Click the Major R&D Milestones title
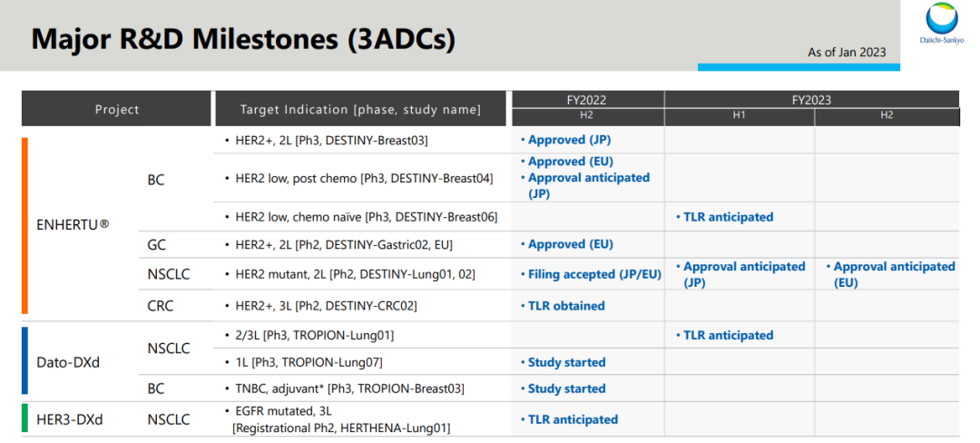 (x=243, y=39)
